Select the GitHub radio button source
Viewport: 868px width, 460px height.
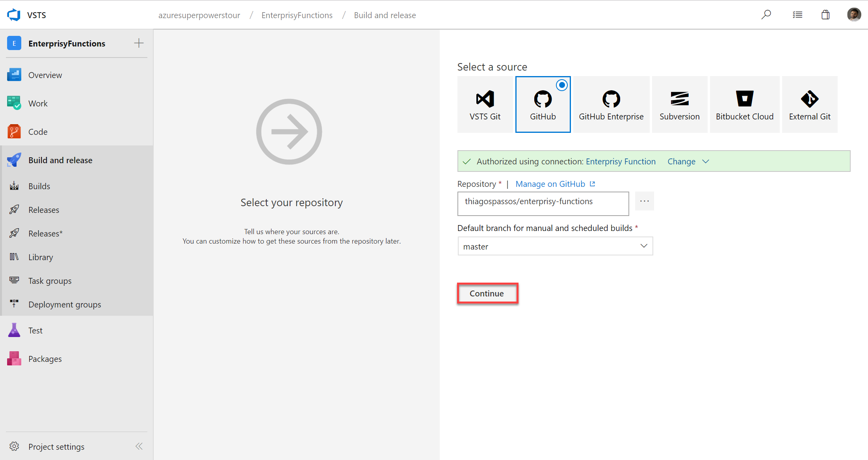click(561, 85)
